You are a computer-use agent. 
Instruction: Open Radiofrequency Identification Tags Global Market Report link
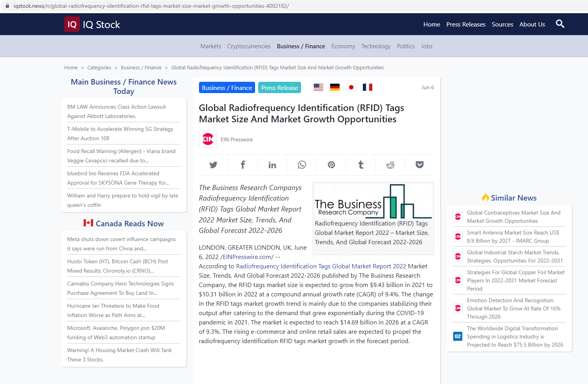pos(321,266)
